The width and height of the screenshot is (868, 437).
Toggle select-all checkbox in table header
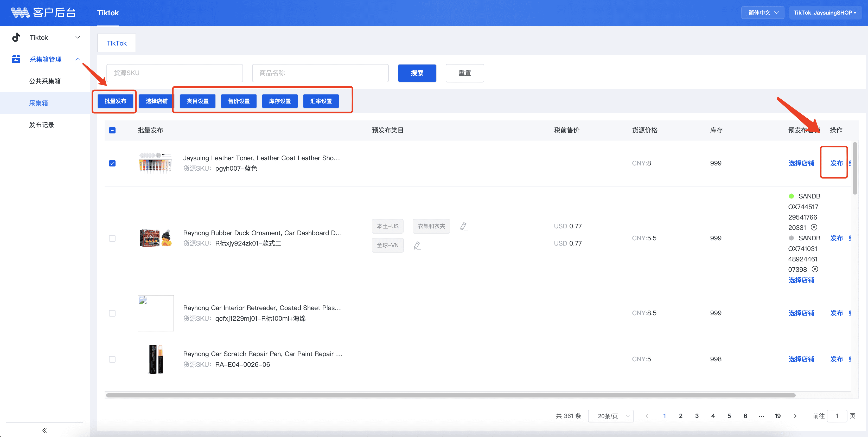pyautogui.click(x=113, y=130)
